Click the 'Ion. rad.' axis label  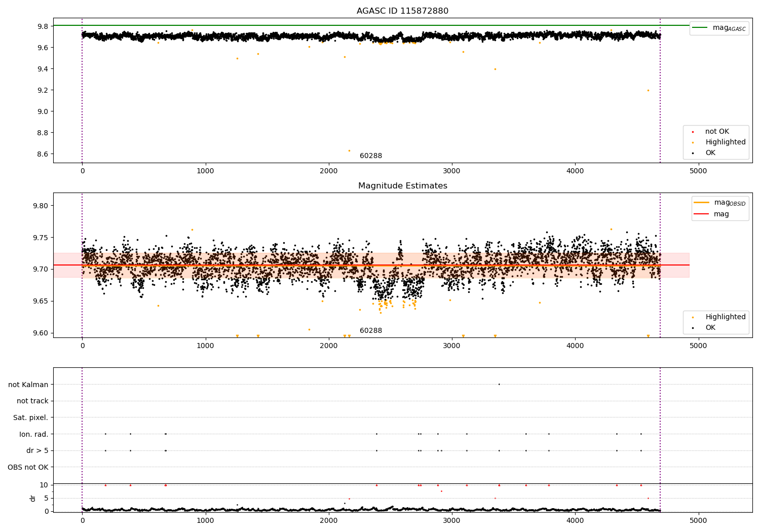[x=33, y=434]
